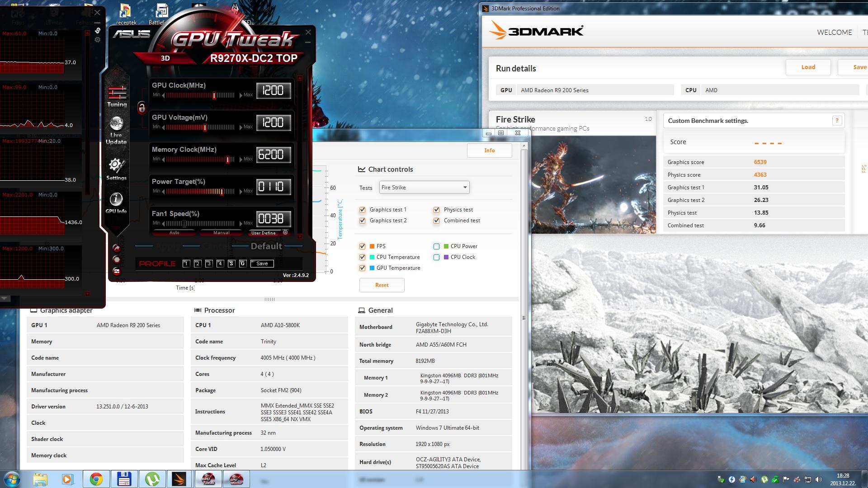The height and width of the screenshot is (488, 868).
Task: Decrease Memory Clock with the Min arrow
Action: [163, 160]
